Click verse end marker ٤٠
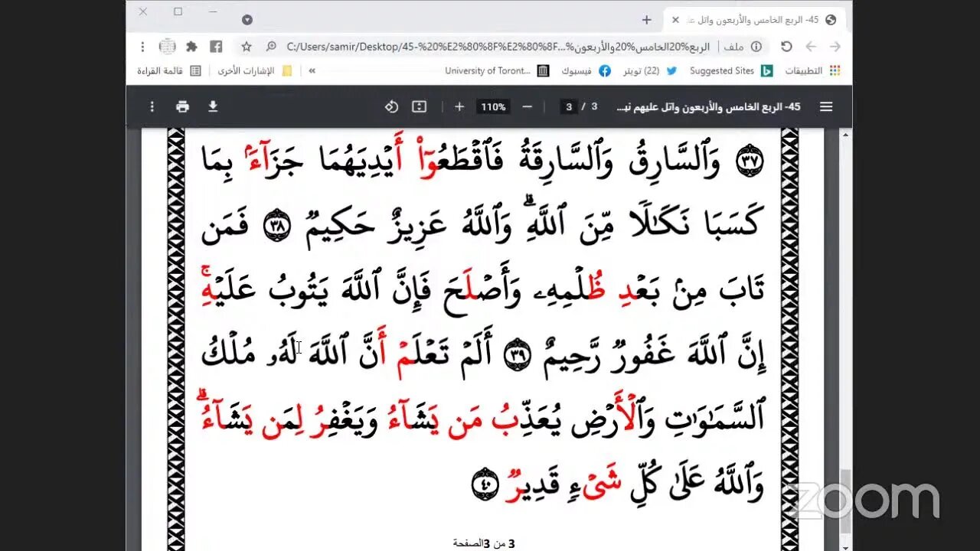This screenshot has height=551, width=980. tap(485, 484)
